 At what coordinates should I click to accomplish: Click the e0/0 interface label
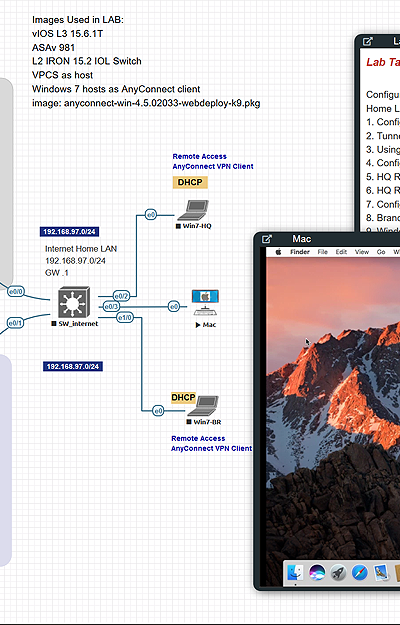16,292
